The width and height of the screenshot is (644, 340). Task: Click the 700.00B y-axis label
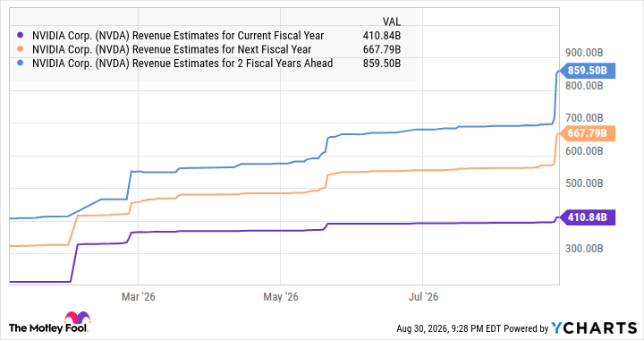click(x=584, y=118)
